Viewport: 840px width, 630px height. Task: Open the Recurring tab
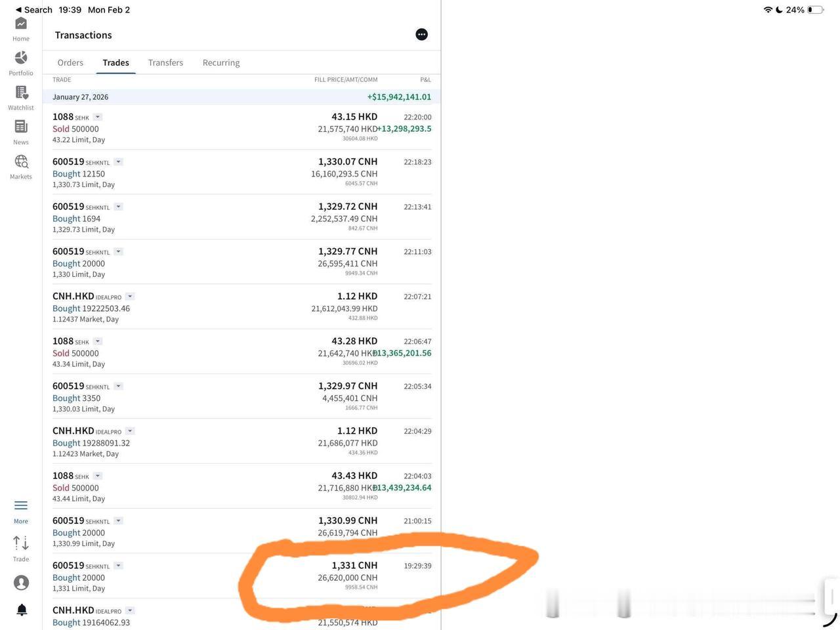coord(221,63)
